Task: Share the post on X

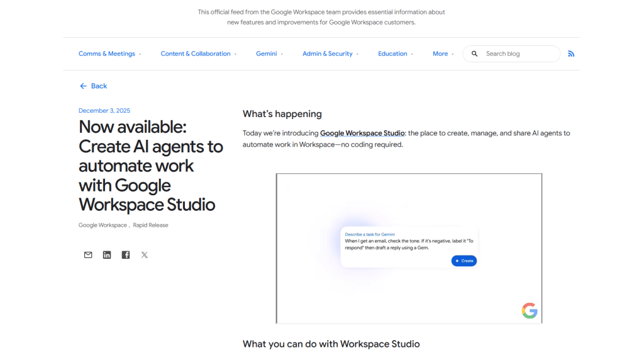Action: 145,255
